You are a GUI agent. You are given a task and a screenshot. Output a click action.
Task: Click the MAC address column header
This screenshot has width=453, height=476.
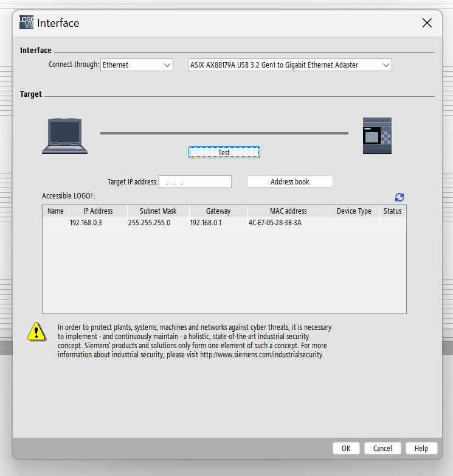(288, 211)
